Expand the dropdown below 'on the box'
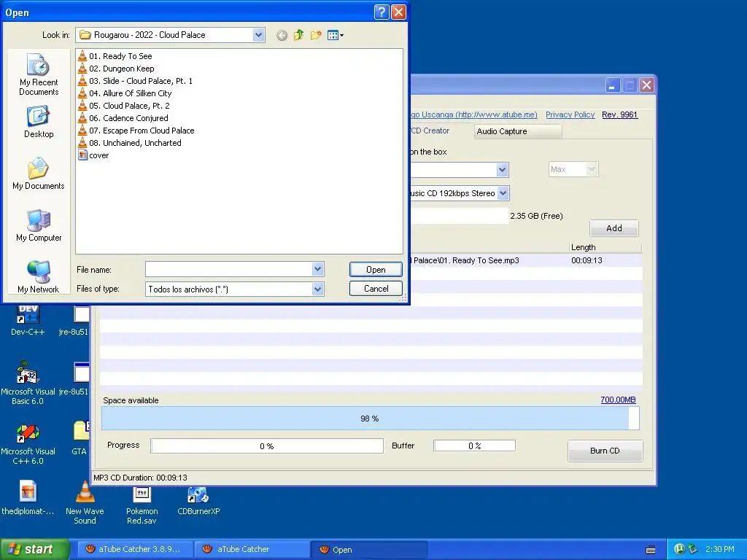This screenshot has height=560, width=747. 502,170
